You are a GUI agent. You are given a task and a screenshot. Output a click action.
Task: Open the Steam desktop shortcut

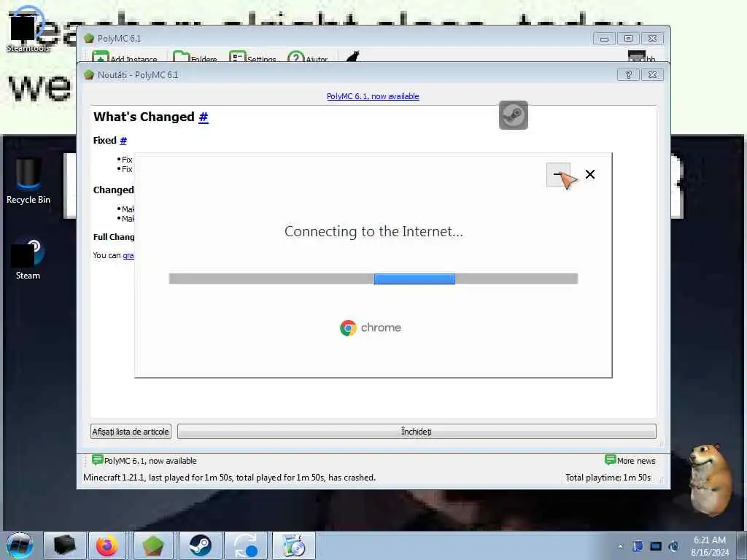(28, 260)
